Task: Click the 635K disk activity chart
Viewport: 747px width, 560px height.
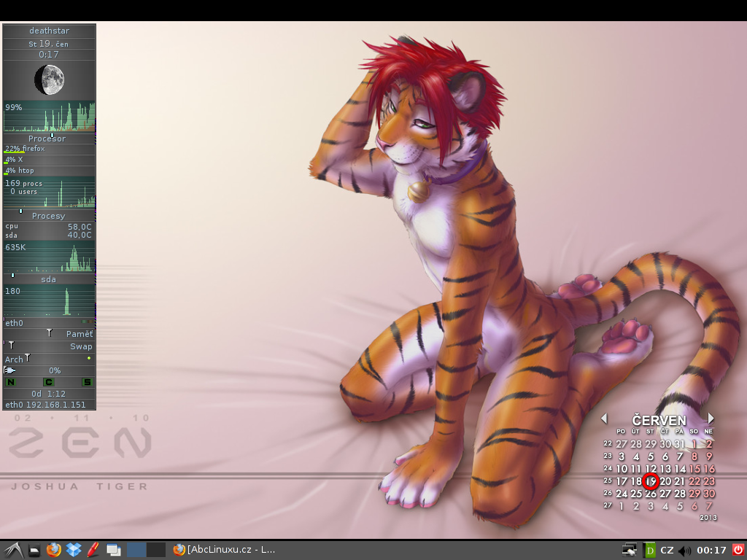Action: pos(49,256)
